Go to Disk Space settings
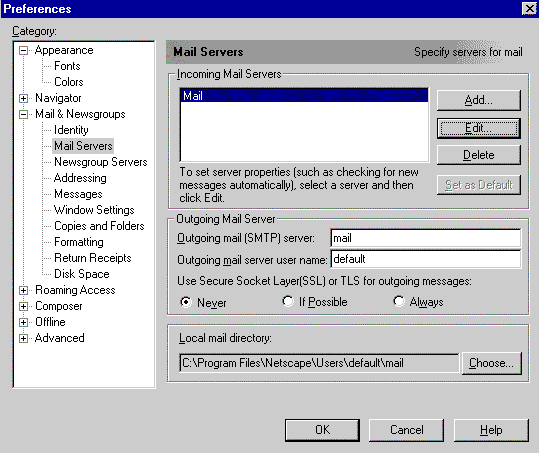 82,274
